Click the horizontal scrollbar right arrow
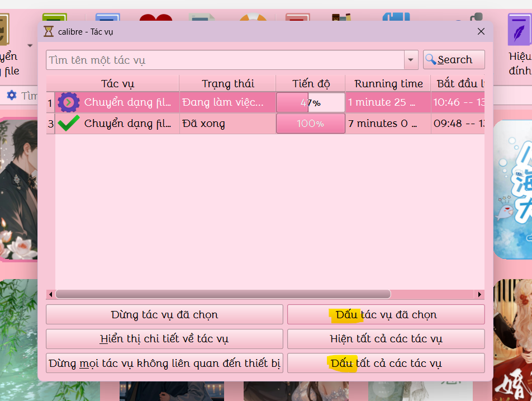This screenshot has height=401, width=532. [479, 294]
